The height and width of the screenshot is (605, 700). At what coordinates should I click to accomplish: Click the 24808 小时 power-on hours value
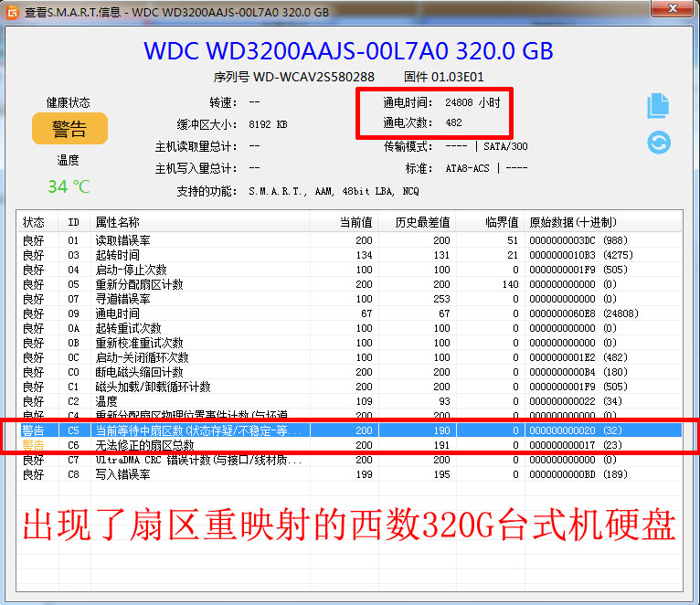(x=472, y=102)
